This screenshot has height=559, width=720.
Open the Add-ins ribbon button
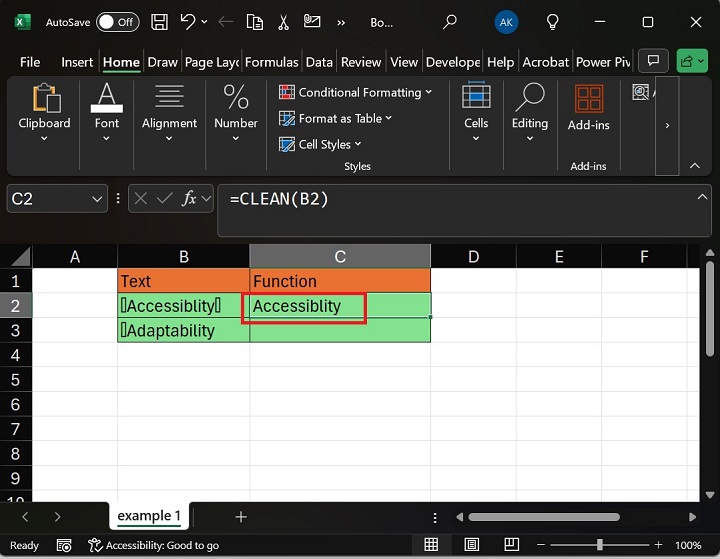click(588, 110)
